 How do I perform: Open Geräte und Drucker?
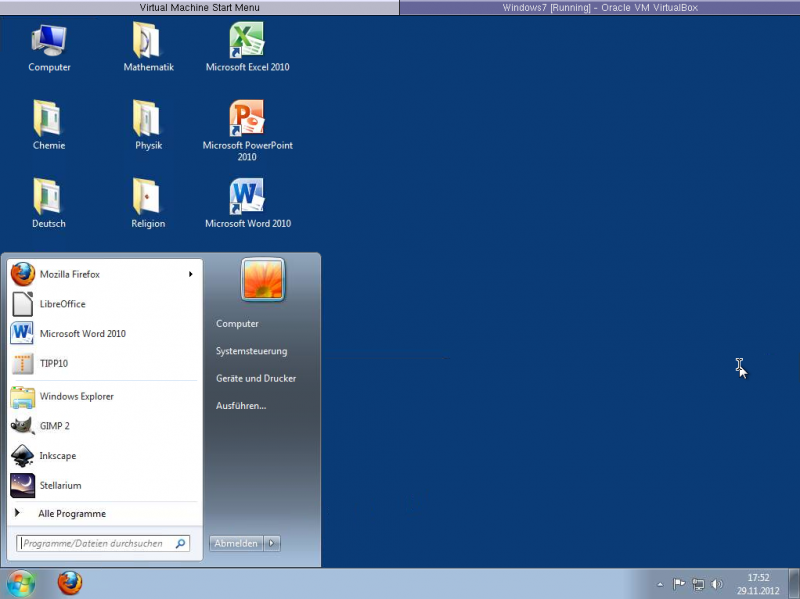tap(256, 378)
